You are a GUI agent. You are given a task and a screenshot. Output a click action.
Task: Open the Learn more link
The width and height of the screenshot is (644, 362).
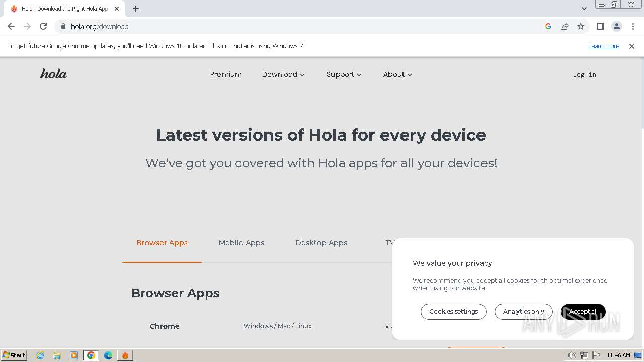(x=604, y=46)
